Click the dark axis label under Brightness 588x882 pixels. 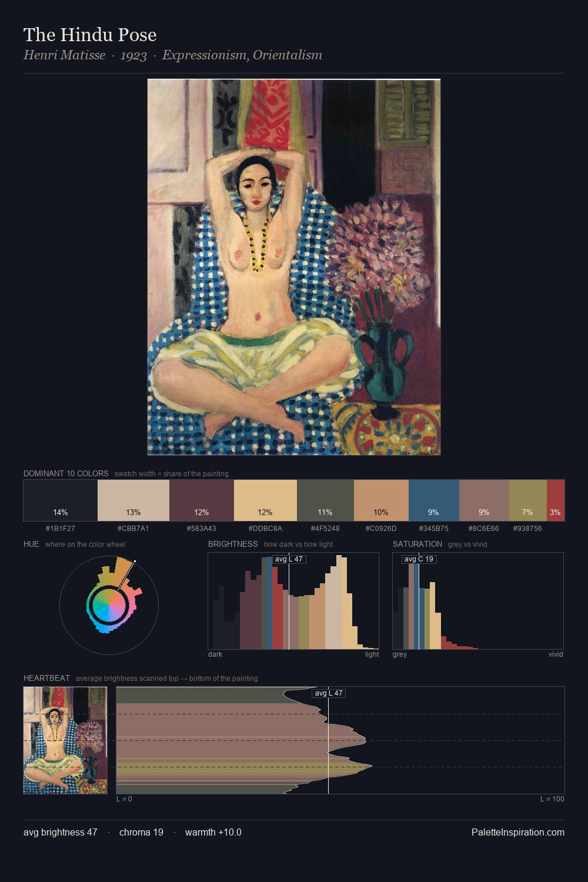coord(215,654)
